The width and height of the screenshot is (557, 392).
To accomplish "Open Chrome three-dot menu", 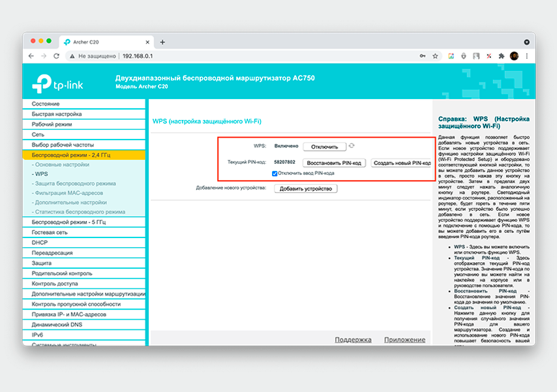I will [x=527, y=56].
